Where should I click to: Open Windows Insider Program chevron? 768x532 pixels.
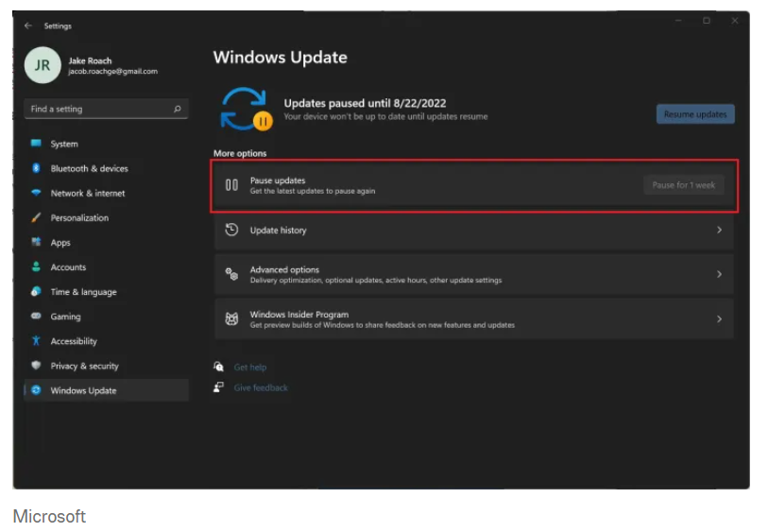click(x=719, y=318)
